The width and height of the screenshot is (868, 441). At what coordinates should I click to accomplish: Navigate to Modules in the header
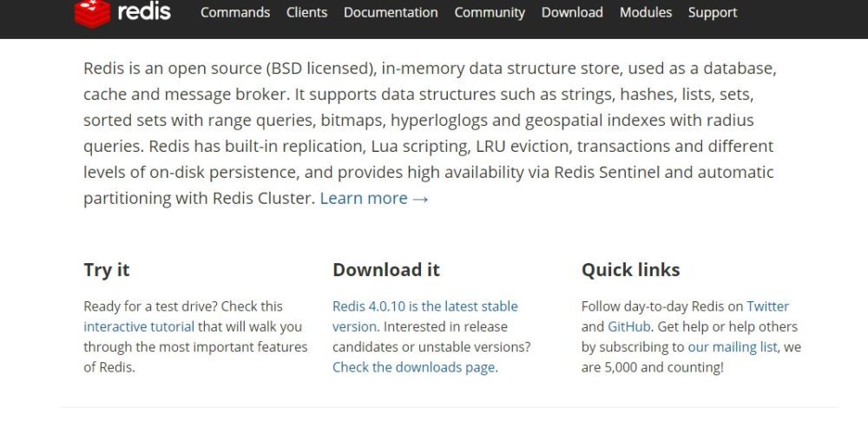pyautogui.click(x=646, y=12)
